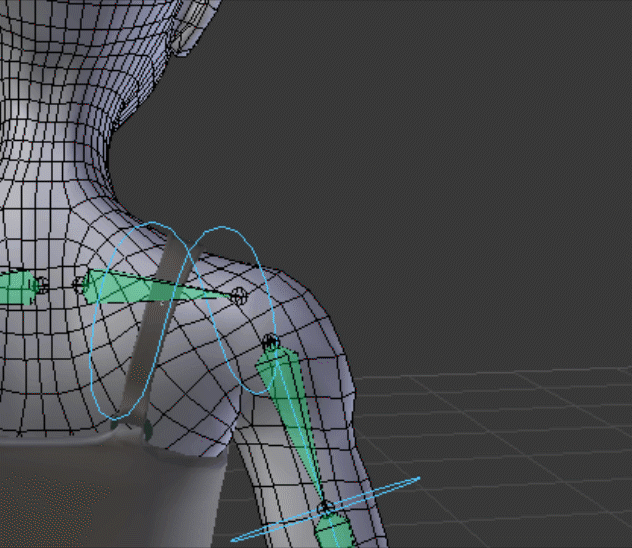632x548 pixels.
Task: Select the right blue oval control ring
Action: tap(232, 310)
